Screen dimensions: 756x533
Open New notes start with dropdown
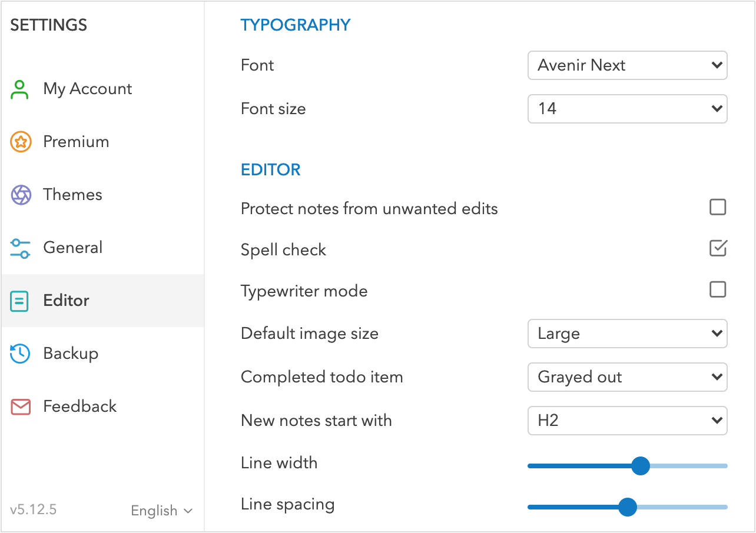tap(627, 421)
